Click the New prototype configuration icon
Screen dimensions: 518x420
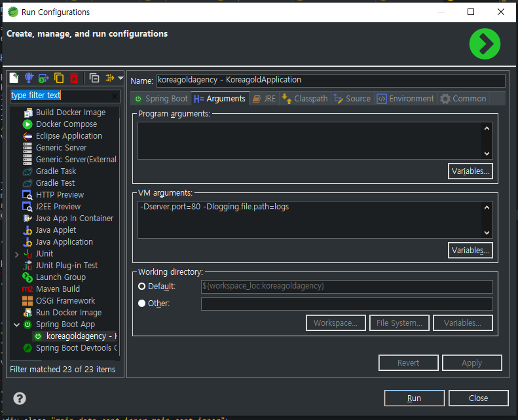point(29,78)
